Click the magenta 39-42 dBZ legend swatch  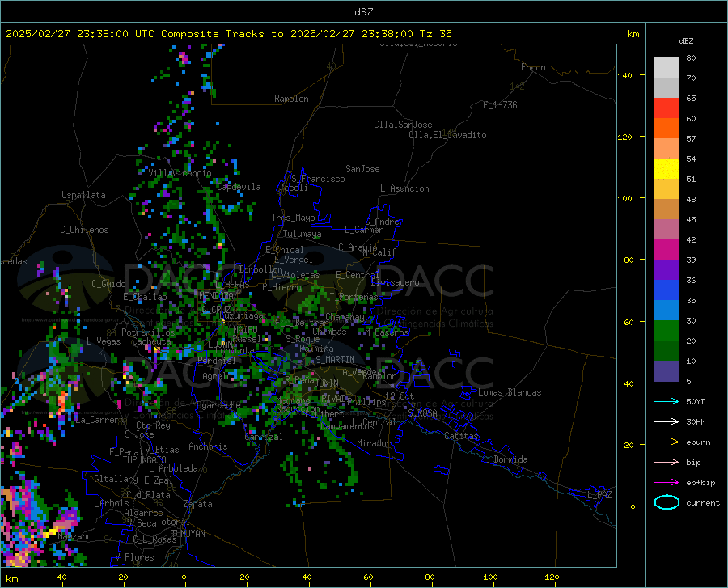(x=667, y=250)
